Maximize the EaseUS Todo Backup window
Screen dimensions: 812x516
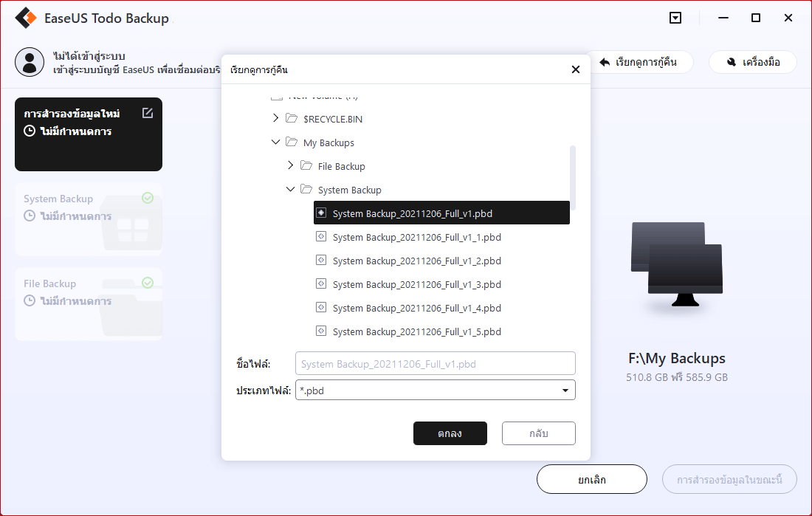(x=756, y=18)
